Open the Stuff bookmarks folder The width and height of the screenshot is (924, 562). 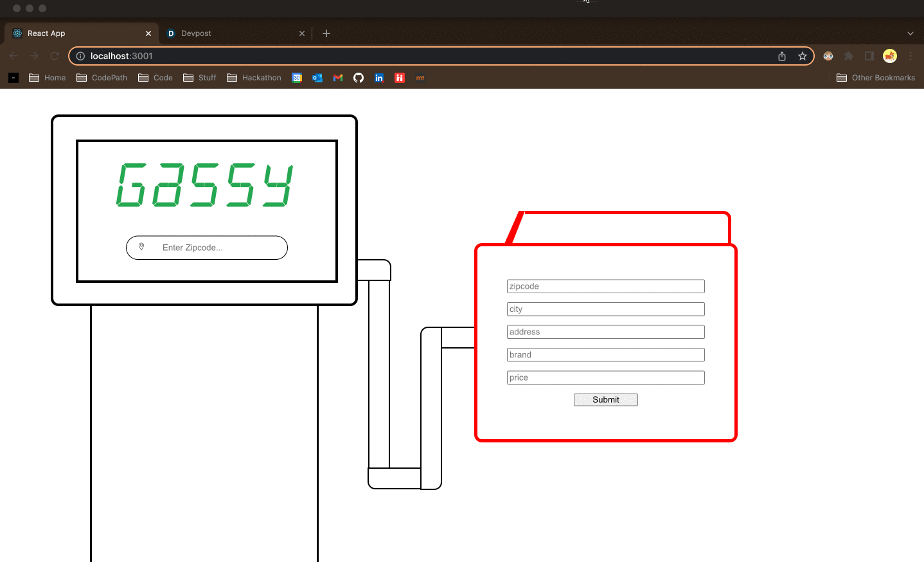200,78
